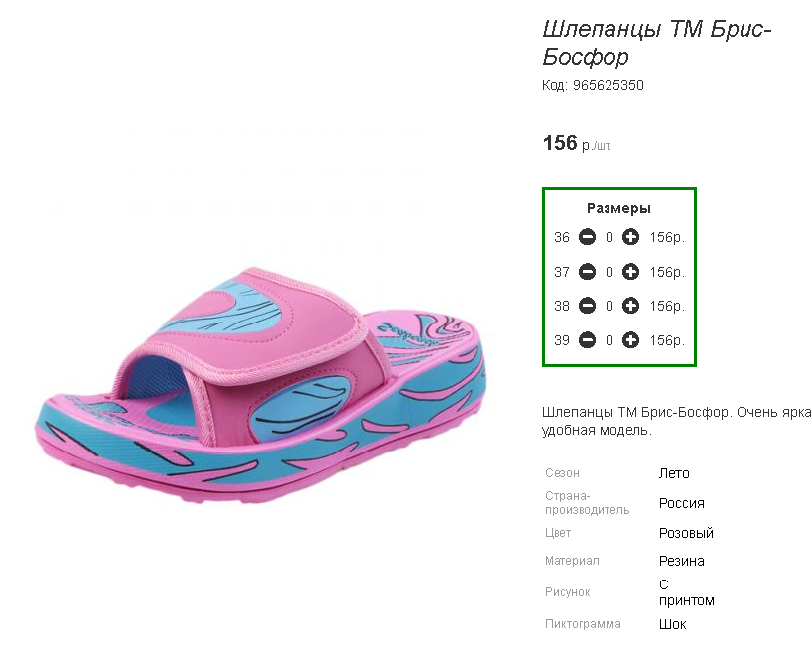Increase quantity for size 38
Screen dimensions: 812x646
click(x=630, y=306)
